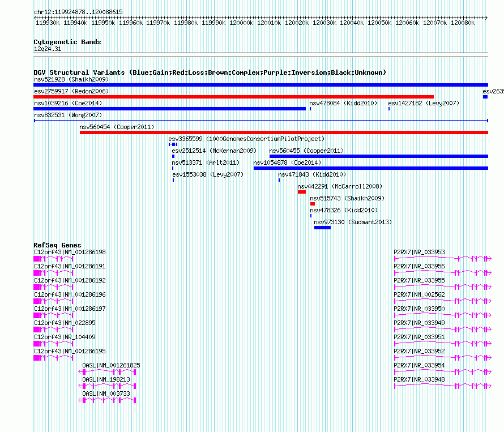Click the P2RX7|NR_033955 gene glyph

tap(443, 287)
